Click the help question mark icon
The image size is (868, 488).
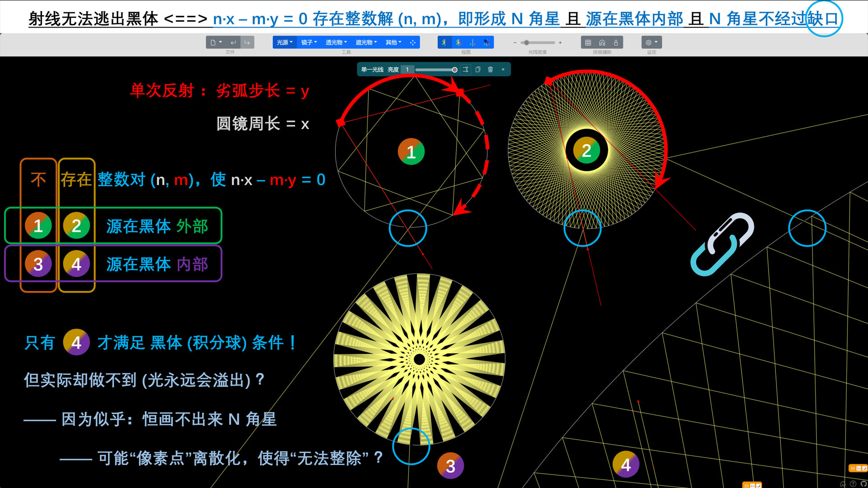coord(853,484)
